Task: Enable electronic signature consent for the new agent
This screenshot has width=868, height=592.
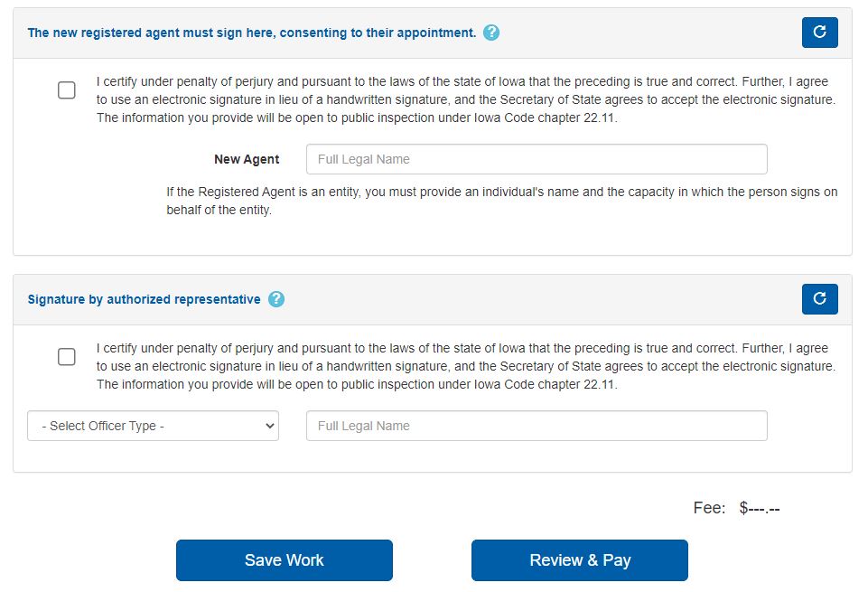Action: (x=66, y=89)
